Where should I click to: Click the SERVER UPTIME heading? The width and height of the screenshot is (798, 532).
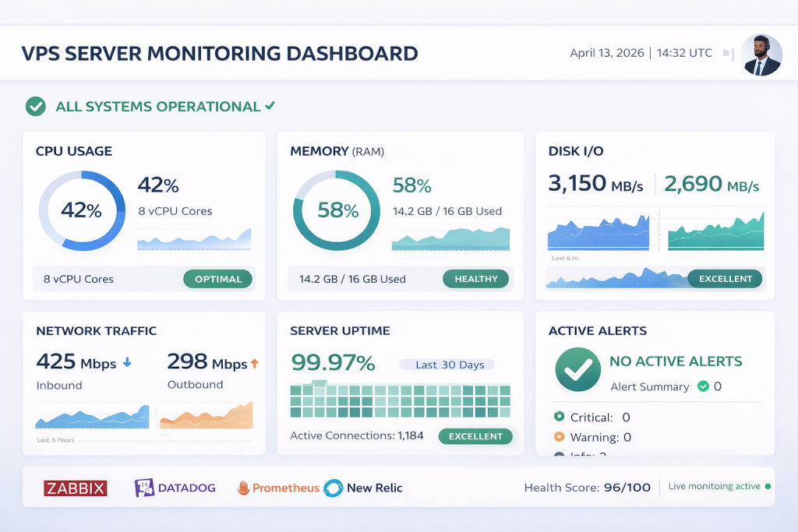(340, 330)
